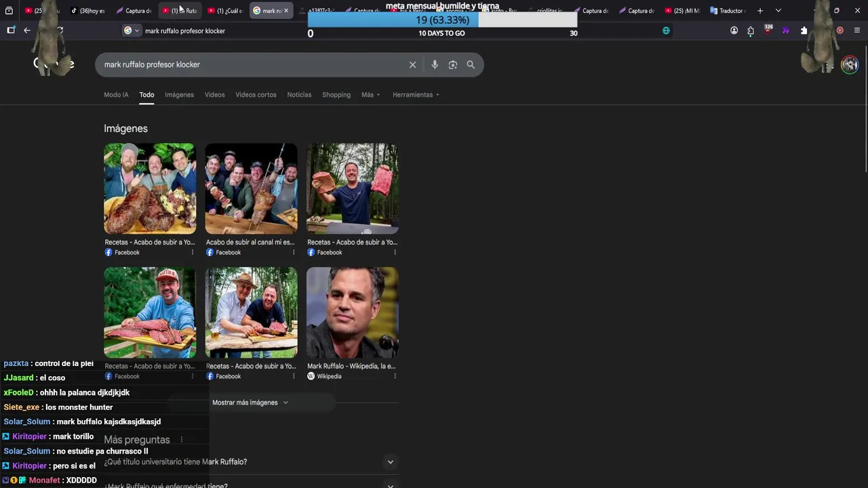
Task: Open the Firefox hamburger menu
Action: coord(857,30)
